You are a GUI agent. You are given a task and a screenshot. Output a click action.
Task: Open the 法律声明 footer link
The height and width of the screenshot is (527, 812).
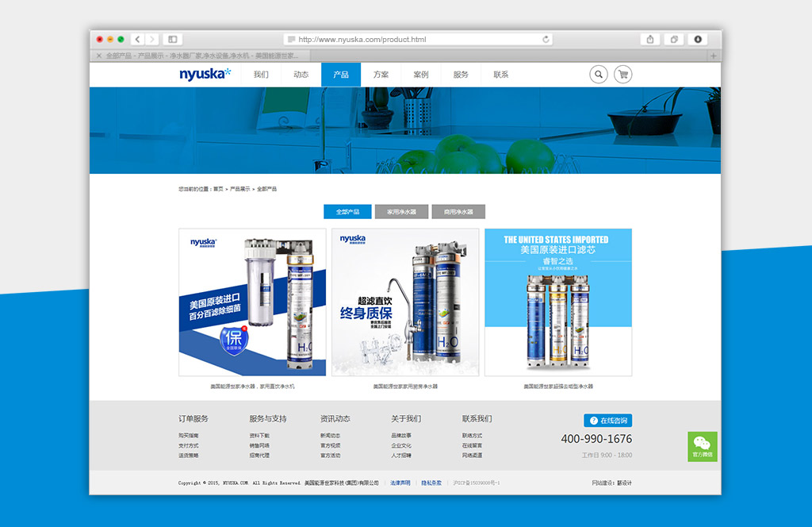pyautogui.click(x=400, y=483)
